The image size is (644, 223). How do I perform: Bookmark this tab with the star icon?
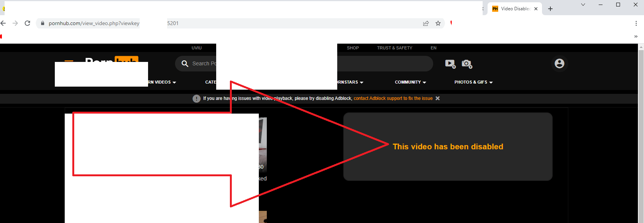point(438,23)
